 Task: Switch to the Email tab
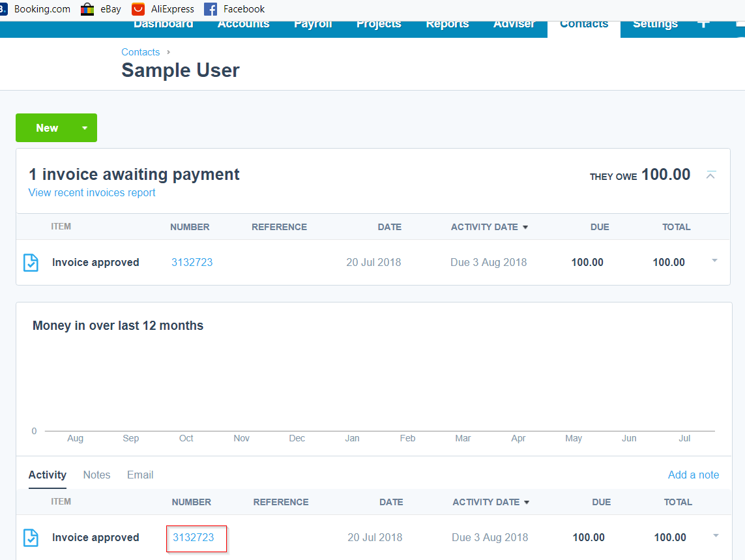(140, 475)
